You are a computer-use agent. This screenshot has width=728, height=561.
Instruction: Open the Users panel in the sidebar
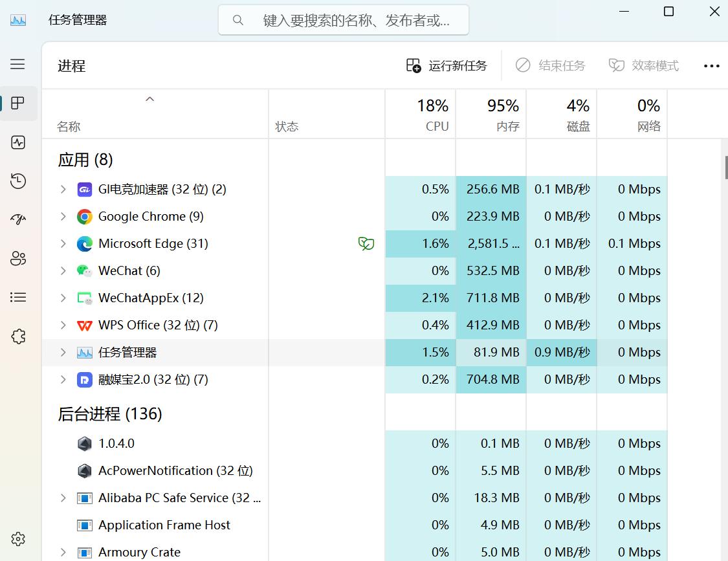pyautogui.click(x=17, y=258)
